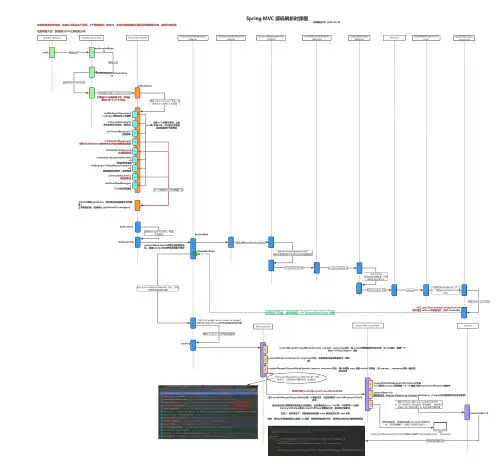Click the rightmost lifeline header in top row
Screen dimensions: 499x466
[x=464, y=38]
